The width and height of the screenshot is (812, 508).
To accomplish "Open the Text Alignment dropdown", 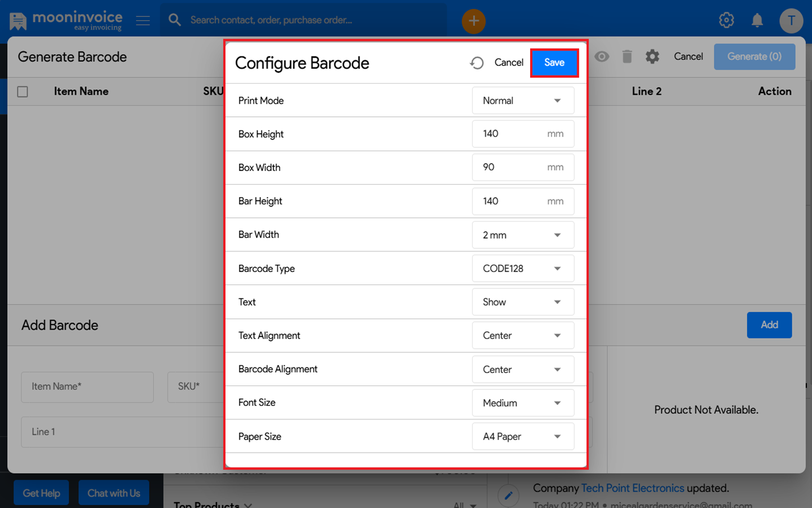I will [523, 336].
